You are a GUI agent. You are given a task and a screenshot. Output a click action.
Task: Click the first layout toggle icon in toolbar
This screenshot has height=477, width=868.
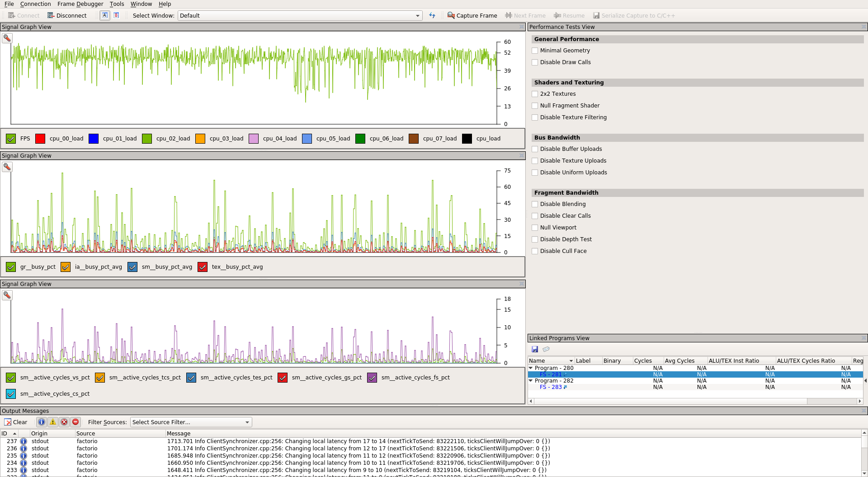coord(105,15)
